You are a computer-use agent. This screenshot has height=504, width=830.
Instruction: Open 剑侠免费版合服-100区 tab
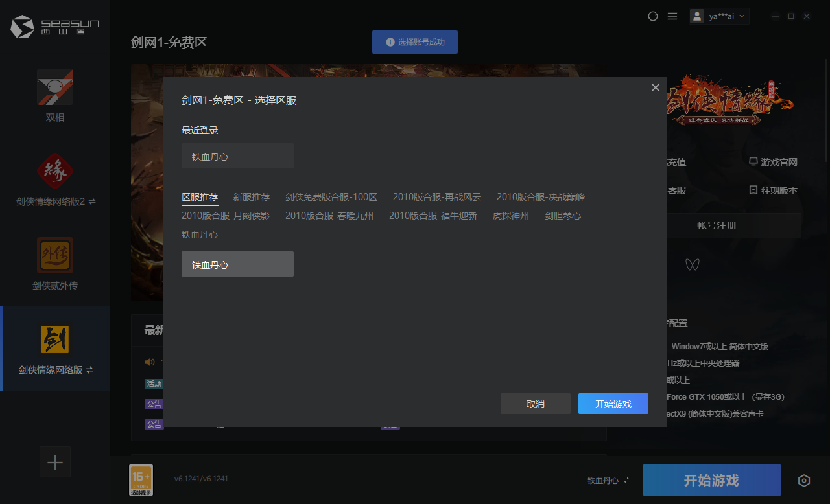pyautogui.click(x=331, y=197)
